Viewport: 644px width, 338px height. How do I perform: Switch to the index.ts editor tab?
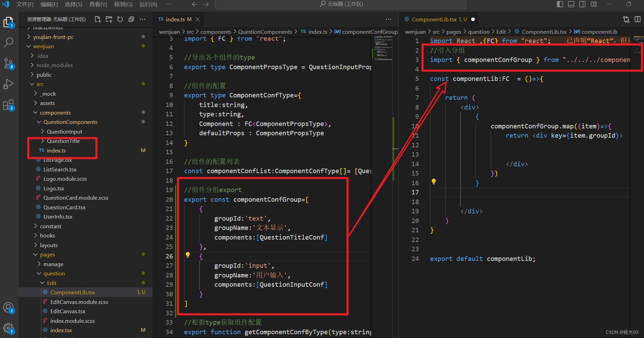click(x=178, y=19)
